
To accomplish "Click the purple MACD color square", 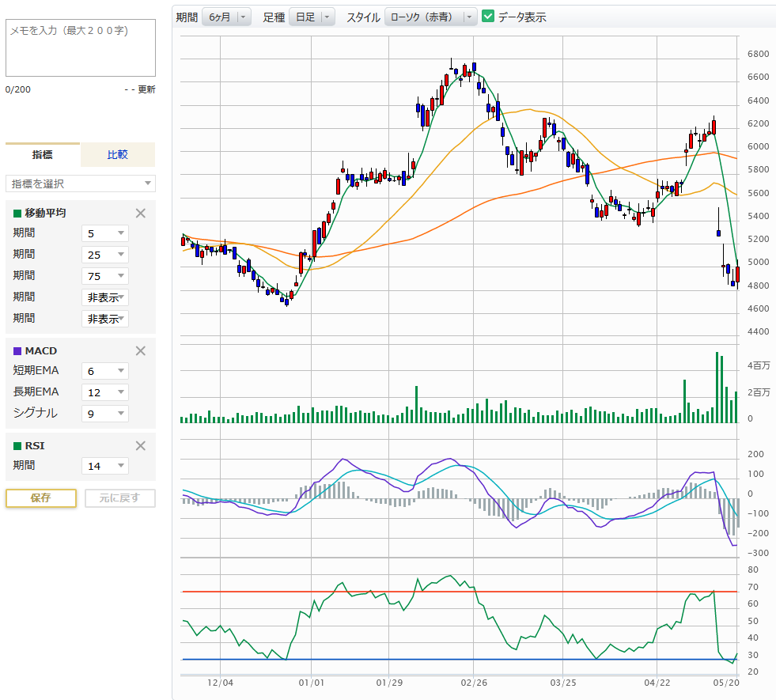I will pos(17,350).
